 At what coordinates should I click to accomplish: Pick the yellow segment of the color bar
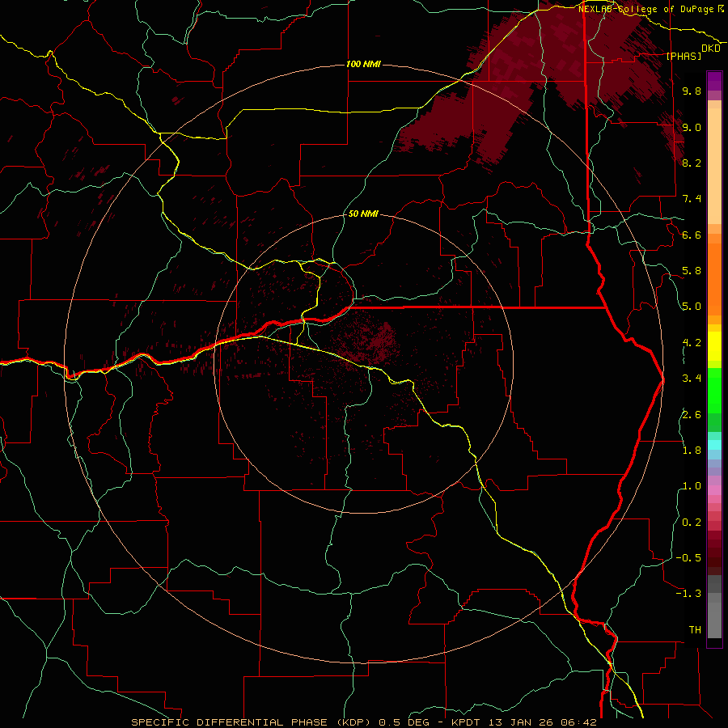[714, 346]
